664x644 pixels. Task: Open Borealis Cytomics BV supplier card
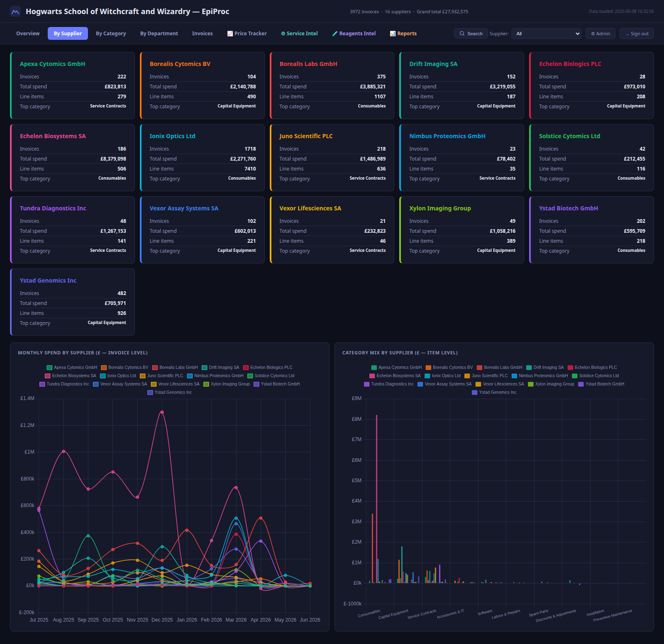(203, 85)
